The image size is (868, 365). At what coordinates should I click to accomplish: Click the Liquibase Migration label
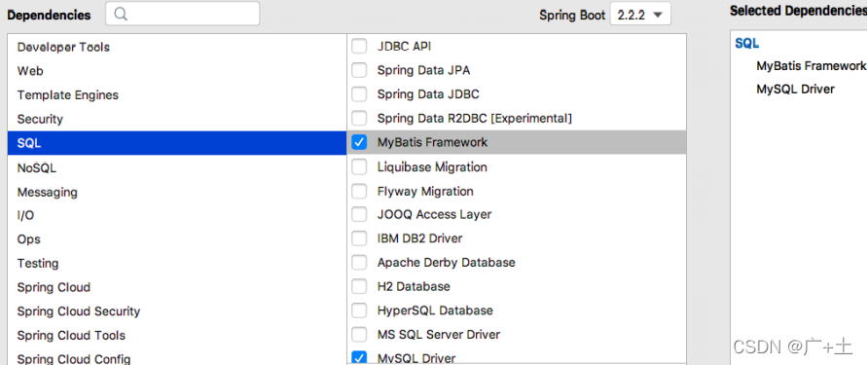click(432, 166)
